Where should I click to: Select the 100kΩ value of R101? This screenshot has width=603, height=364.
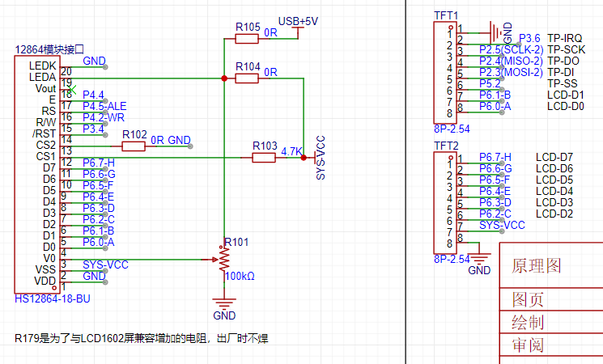pyautogui.click(x=240, y=276)
